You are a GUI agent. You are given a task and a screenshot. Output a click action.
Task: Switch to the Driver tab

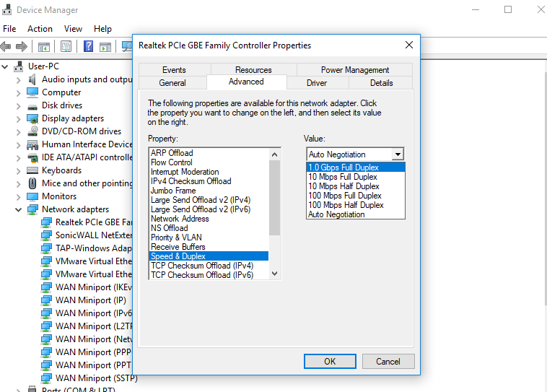[317, 83]
